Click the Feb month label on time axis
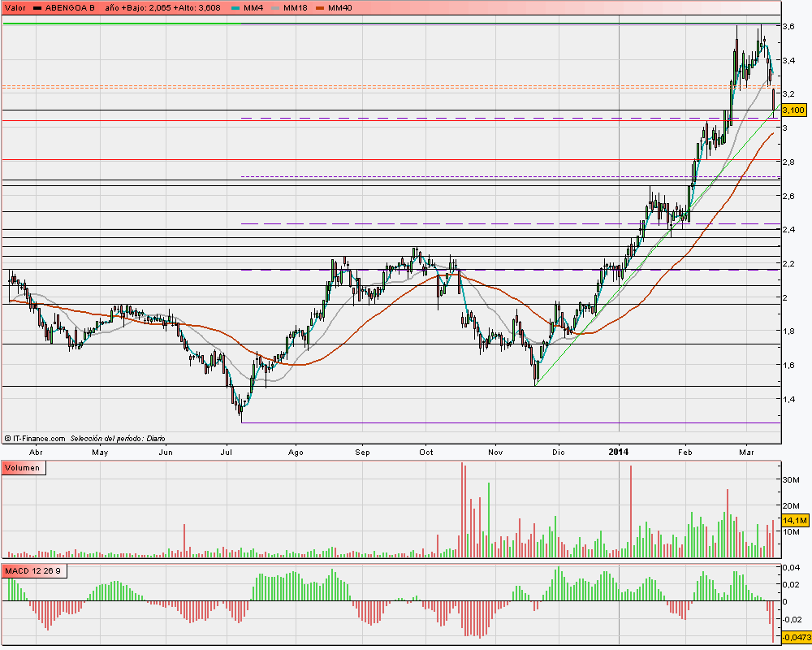812x650 pixels. coord(685,453)
